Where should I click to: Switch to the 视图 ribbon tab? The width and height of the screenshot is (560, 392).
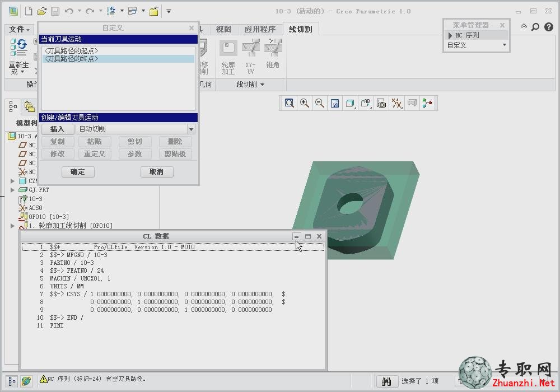point(223,29)
